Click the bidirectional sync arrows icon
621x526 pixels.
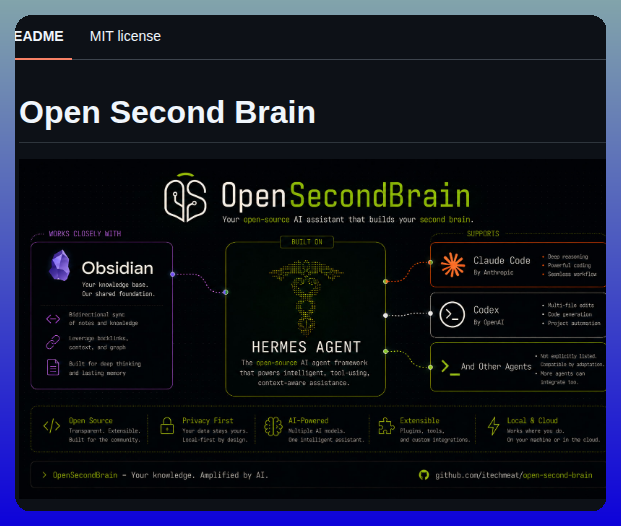pyautogui.click(x=53, y=319)
